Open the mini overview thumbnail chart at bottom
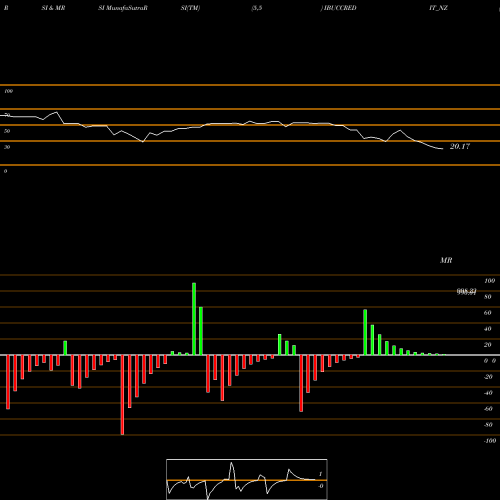Viewport: 500px width, 500px height. 247,479
